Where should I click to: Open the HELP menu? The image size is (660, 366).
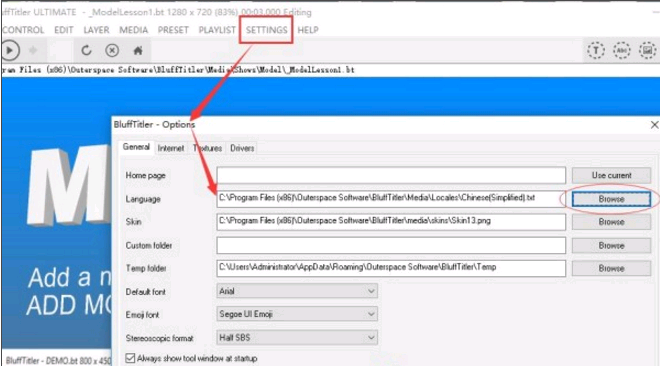point(308,30)
